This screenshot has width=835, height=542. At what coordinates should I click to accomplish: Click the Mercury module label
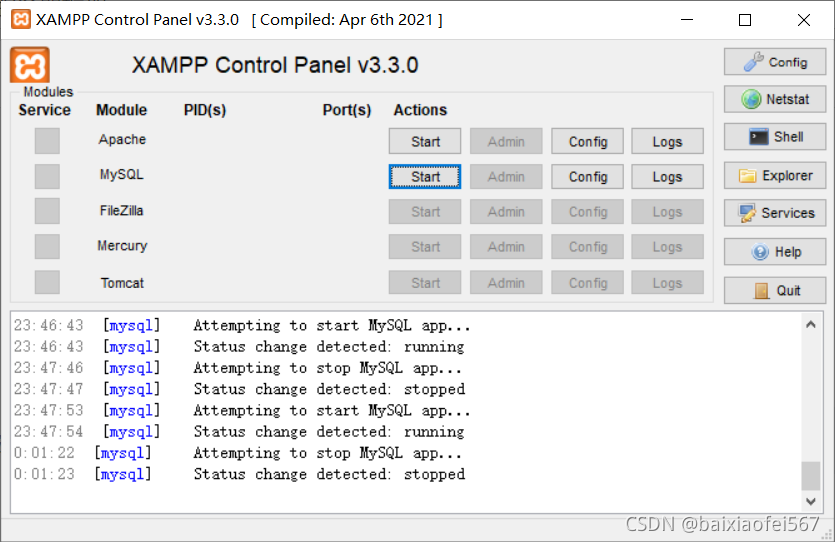(x=122, y=246)
